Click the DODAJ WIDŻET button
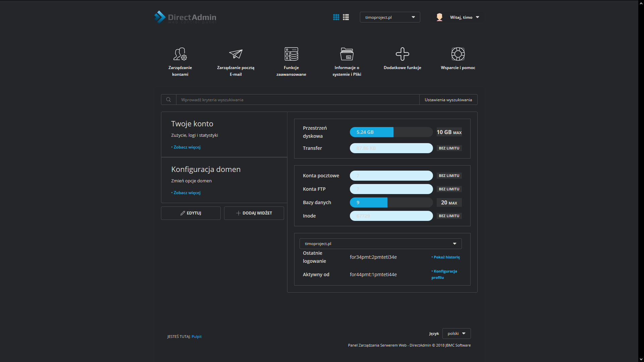Screen dimensions: 644x362 coord(254,213)
